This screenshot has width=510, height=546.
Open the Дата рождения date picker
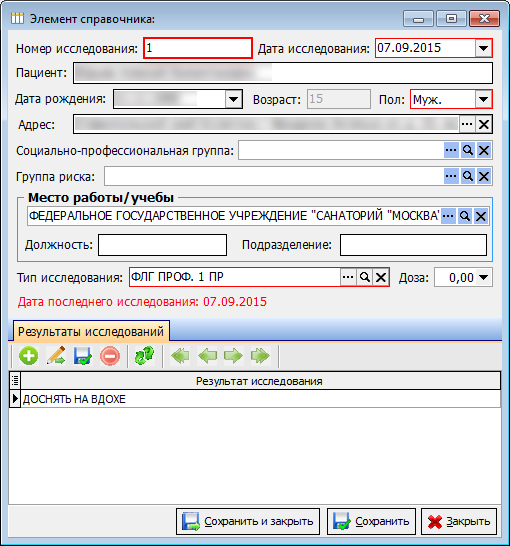pyautogui.click(x=233, y=100)
